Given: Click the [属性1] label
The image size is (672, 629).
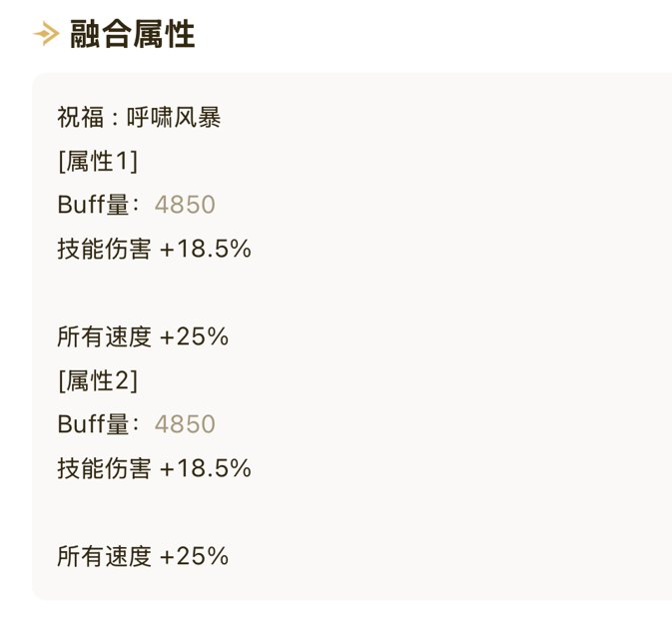Looking at the screenshot, I should point(98,162).
